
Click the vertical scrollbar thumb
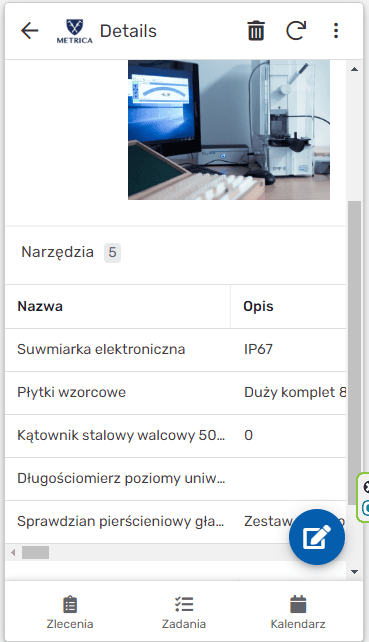(x=355, y=353)
